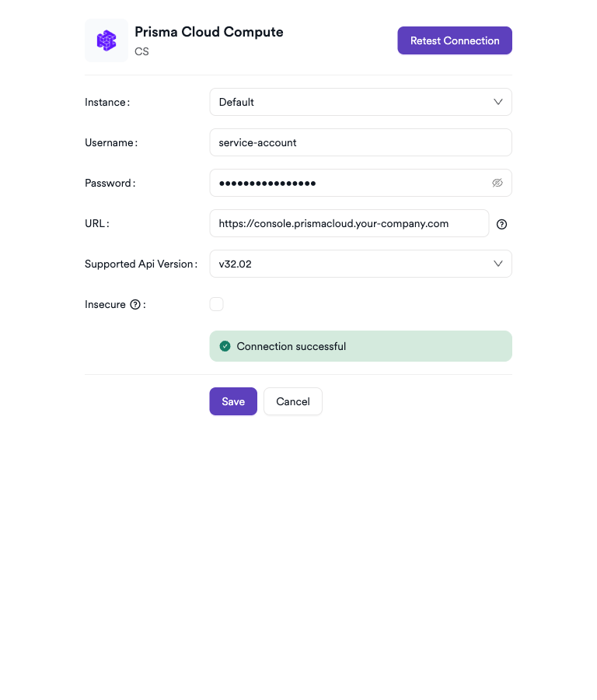This screenshot has height=700, width=597.
Task: Click the eye icon in Password field
Action: tap(497, 183)
